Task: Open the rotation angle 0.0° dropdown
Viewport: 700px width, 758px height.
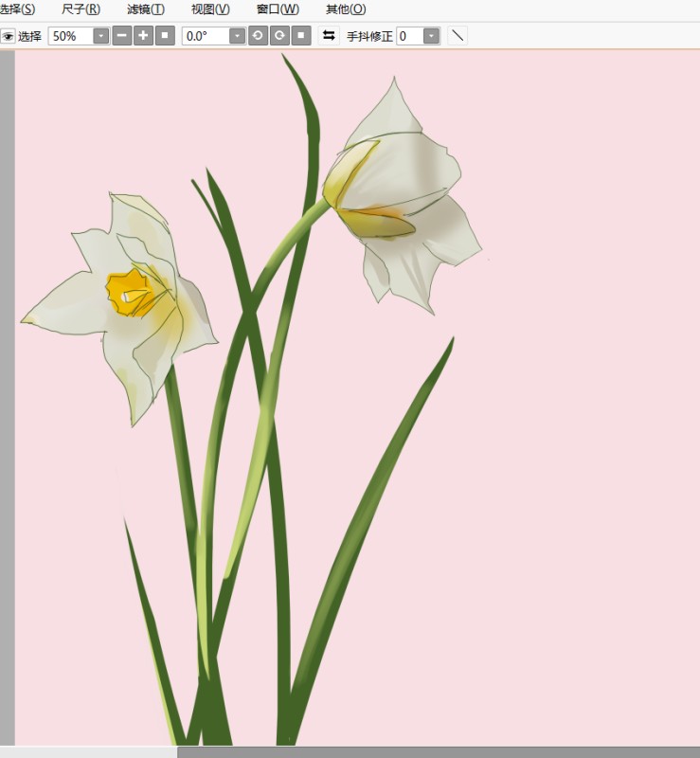Action: (237, 36)
